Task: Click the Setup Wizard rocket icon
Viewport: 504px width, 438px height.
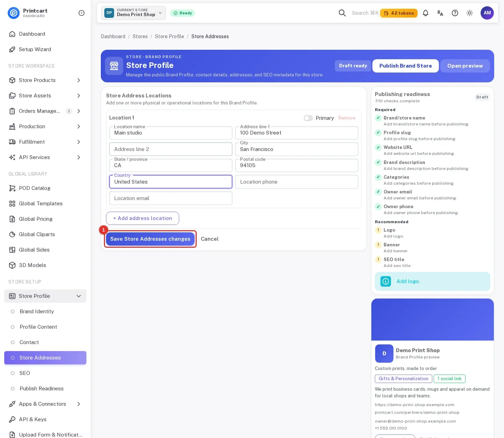Action: pos(12,49)
